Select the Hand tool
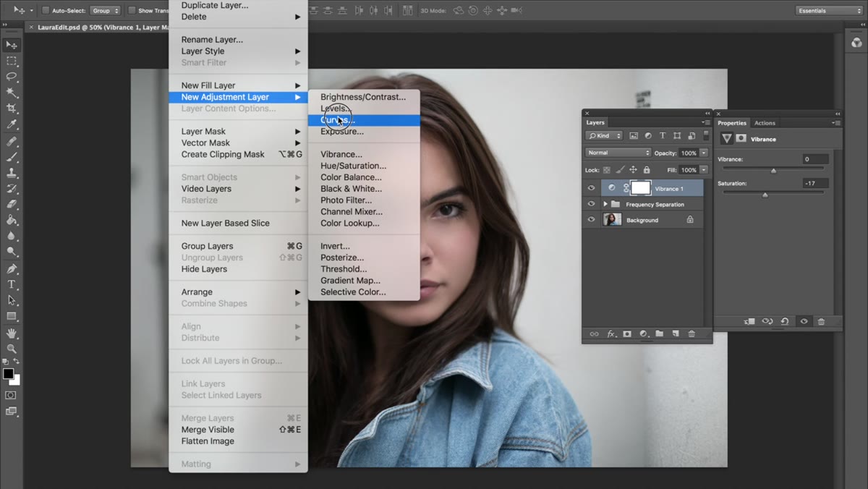 12,333
